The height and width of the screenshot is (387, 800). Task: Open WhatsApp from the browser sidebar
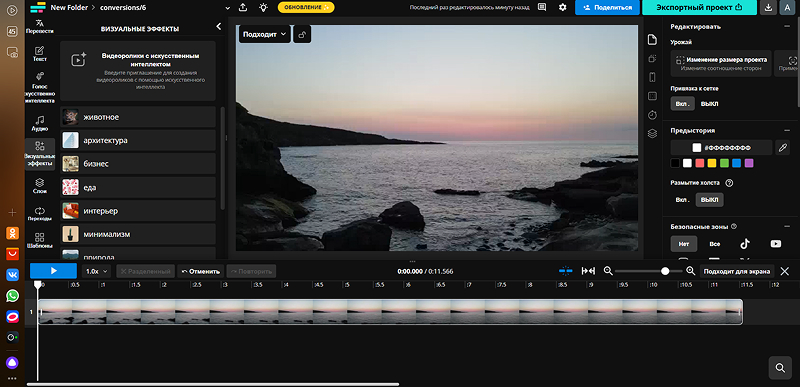(12, 296)
